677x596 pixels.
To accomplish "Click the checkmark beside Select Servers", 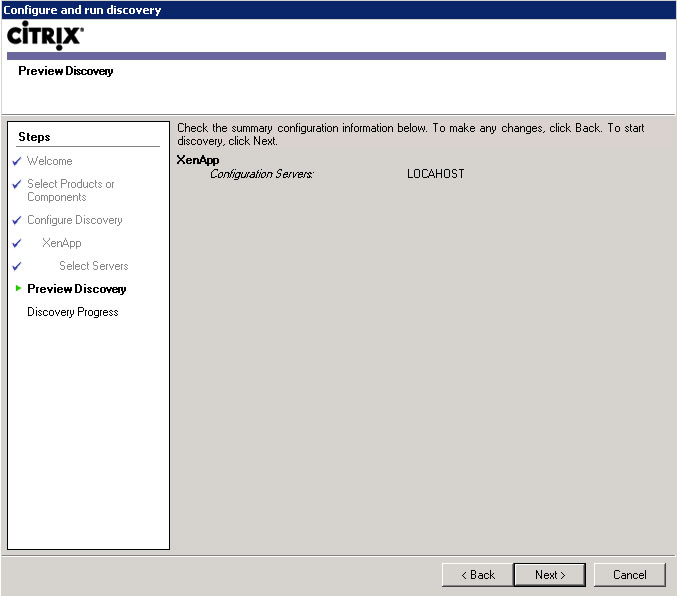I will pos(17,266).
